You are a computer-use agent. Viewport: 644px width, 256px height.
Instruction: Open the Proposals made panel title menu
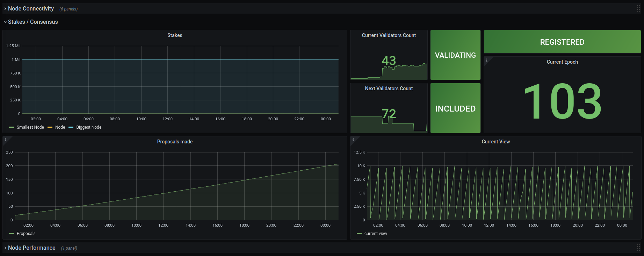(x=175, y=142)
